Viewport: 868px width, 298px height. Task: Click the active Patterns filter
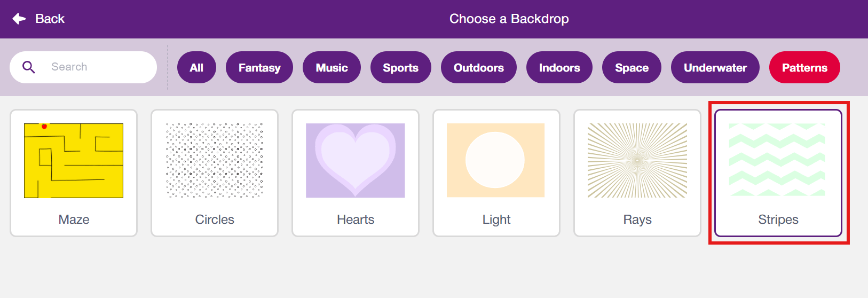[x=804, y=68]
